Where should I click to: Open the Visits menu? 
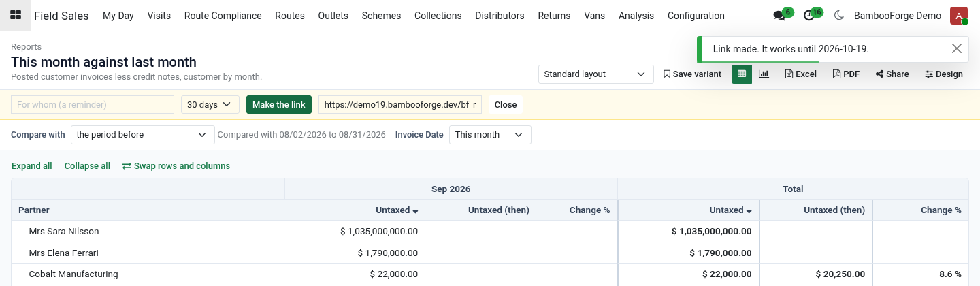159,16
